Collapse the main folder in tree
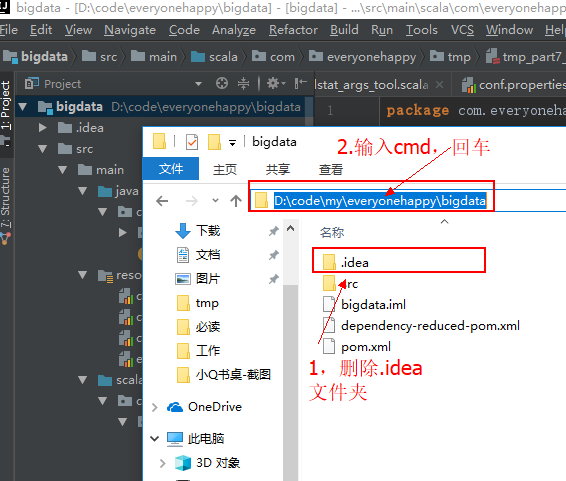 (63, 170)
